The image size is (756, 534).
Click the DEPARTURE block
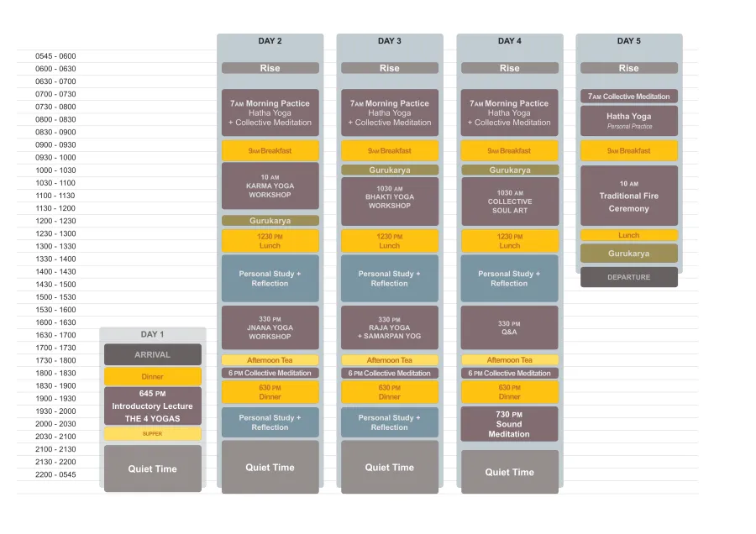pyautogui.click(x=628, y=277)
